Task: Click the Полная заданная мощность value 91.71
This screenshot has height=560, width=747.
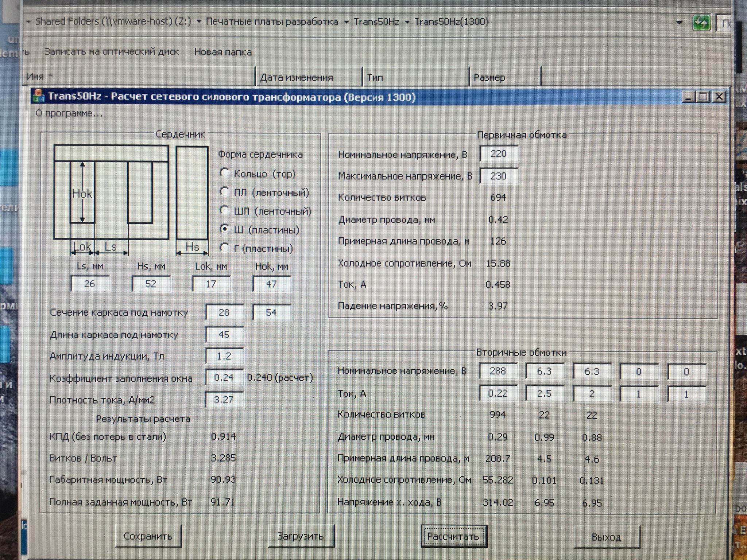Action: coord(223,502)
